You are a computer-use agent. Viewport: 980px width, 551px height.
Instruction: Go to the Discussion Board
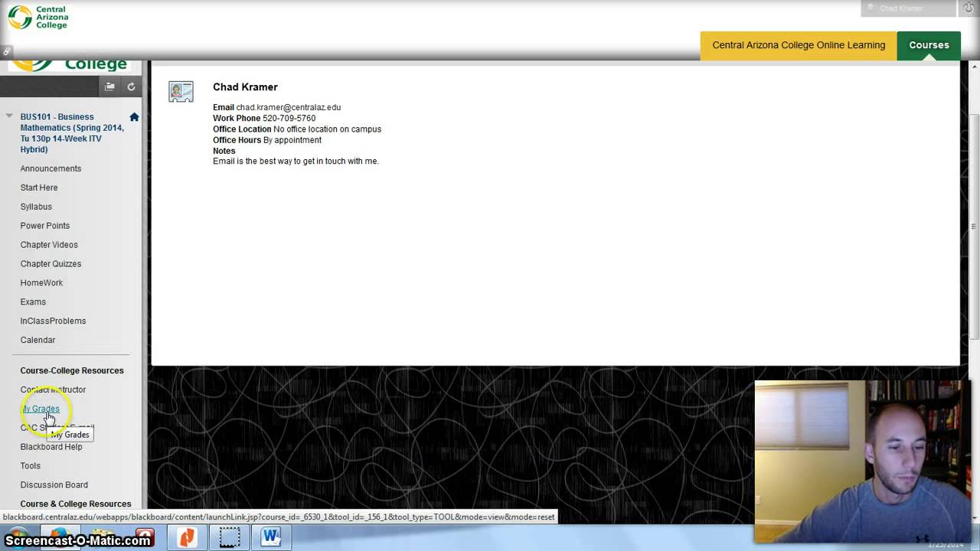[x=54, y=485]
